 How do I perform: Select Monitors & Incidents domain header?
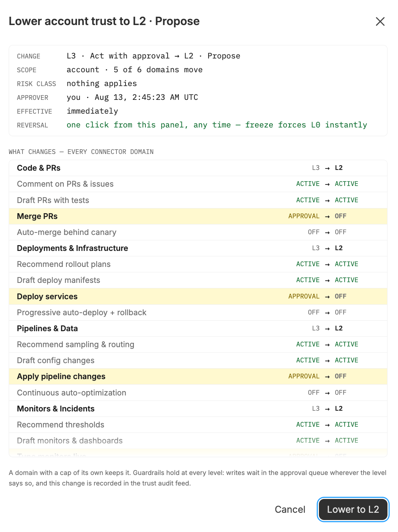click(198, 409)
